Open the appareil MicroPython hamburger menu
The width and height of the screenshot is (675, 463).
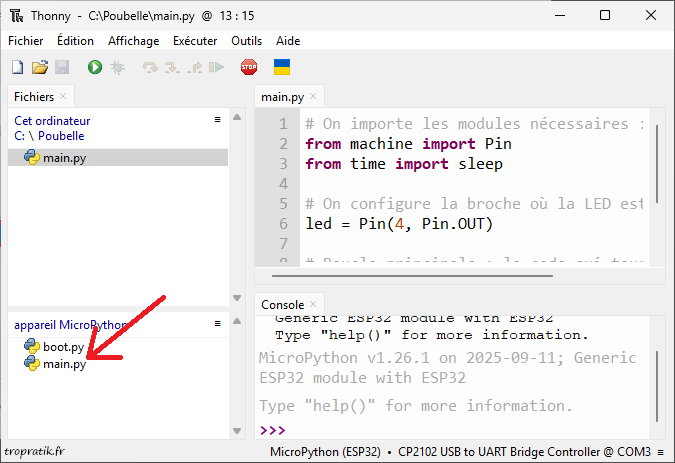(x=218, y=324)
